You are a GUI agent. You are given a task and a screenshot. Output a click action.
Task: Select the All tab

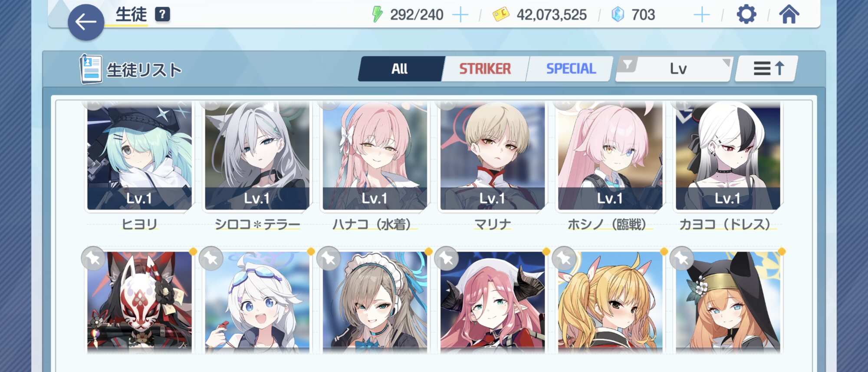pyautogui.click(x=399, y=69)
